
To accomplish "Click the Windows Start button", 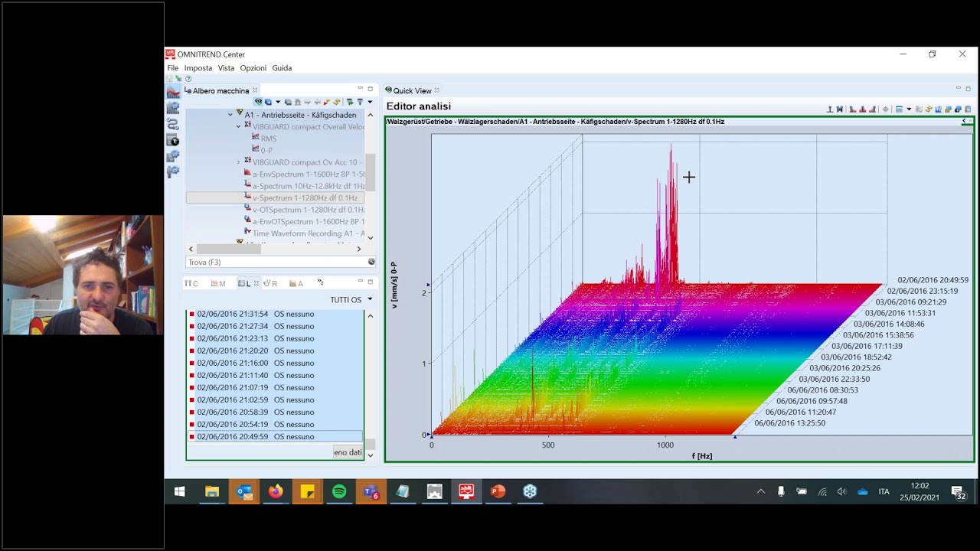I will (x=180, y=491).
